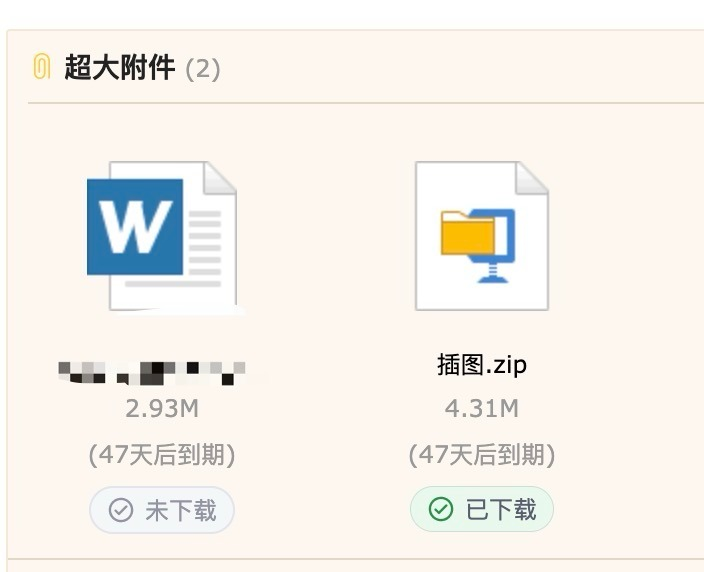Click the 4.31M file size text
Image resolution: width=704 pixels, height=572 pixels.
tap(481, 408)
